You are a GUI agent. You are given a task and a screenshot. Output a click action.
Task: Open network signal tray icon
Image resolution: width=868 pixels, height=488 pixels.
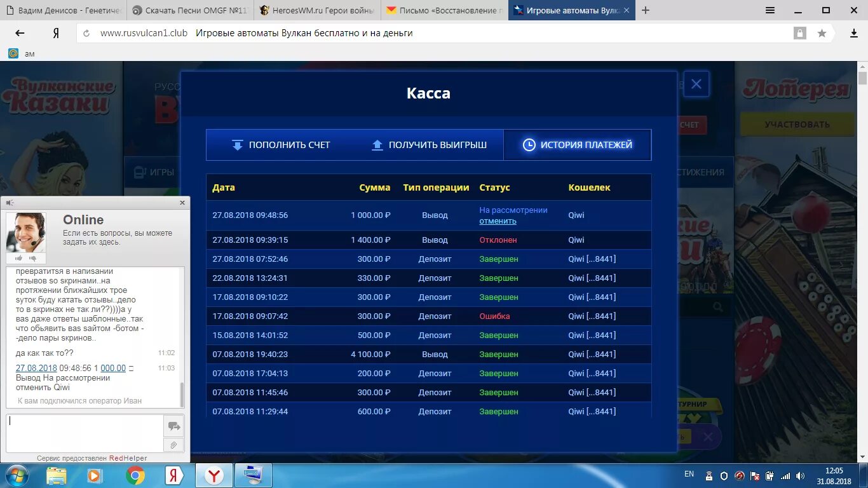pos(785,475)
